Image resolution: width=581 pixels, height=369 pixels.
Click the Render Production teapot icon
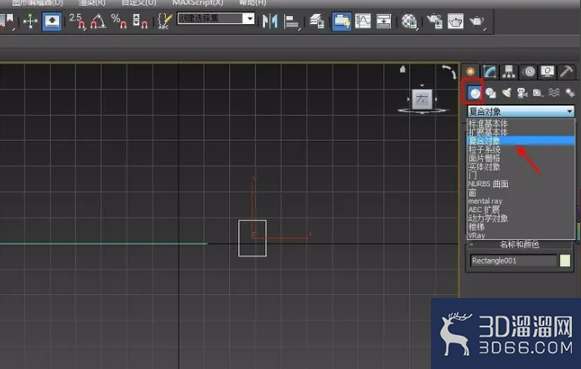pyautogui.click(x=477, y=21)
